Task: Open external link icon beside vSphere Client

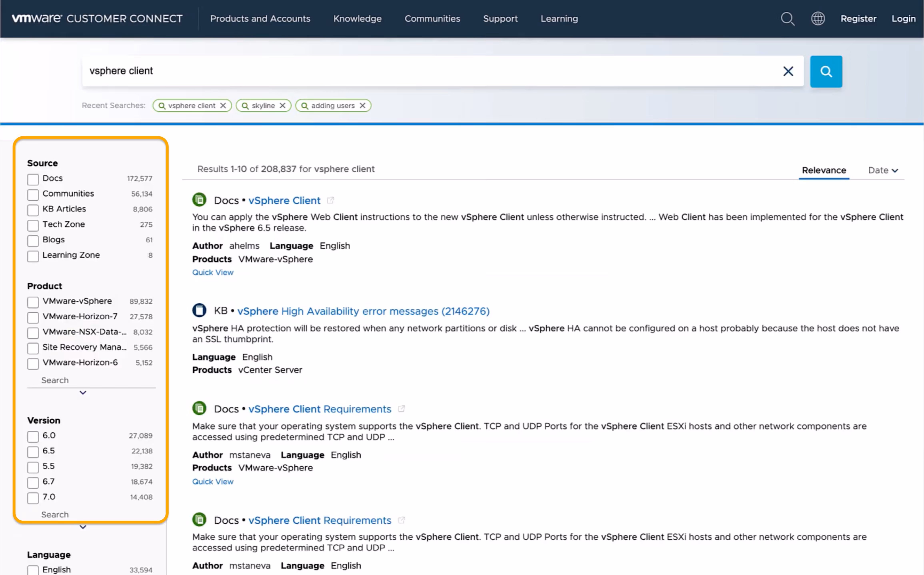Action: [x=331, y=200]
